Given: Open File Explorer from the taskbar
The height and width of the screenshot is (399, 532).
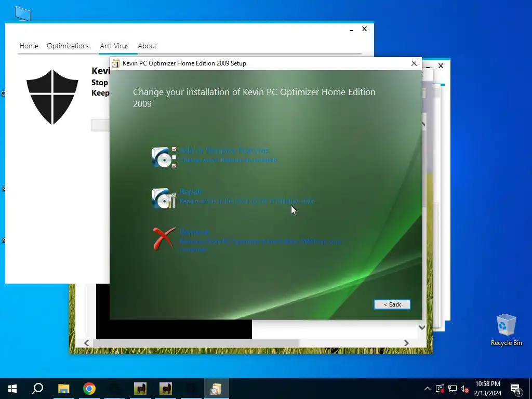Looking at the screenshot, I should pyautogui.click(x=63, y=389).
